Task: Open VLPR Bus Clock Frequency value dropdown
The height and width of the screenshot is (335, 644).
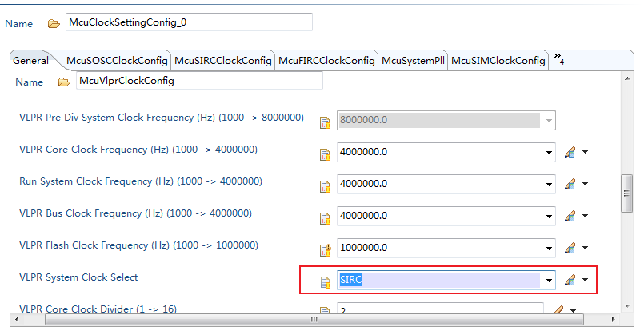Action: [x=549, y=217]
